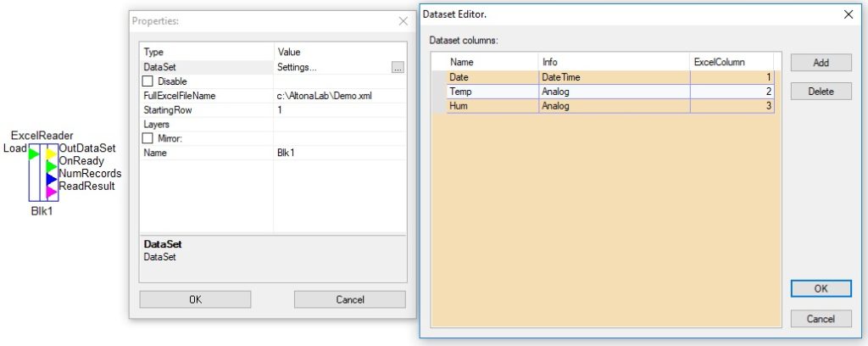Click the green Load input pin
The image size is (868, 346).
click(x=34, y=153)
